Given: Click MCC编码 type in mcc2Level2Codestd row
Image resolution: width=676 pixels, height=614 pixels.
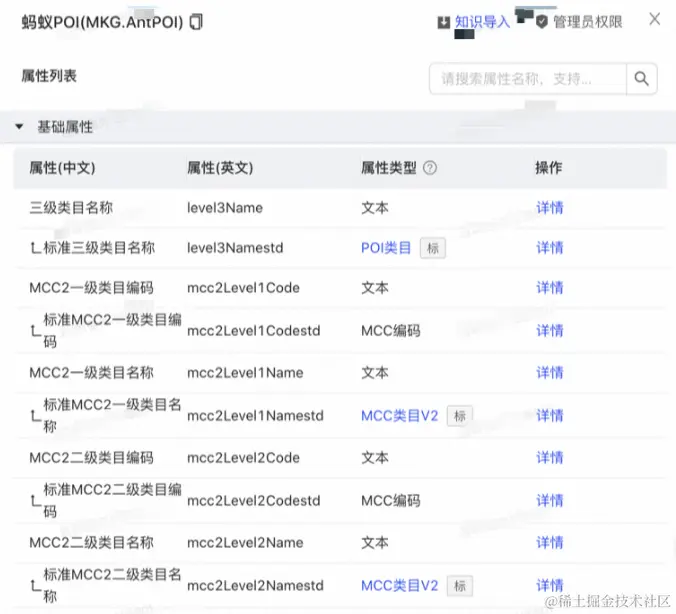Looking at the screenshot, I should (391, 501).
